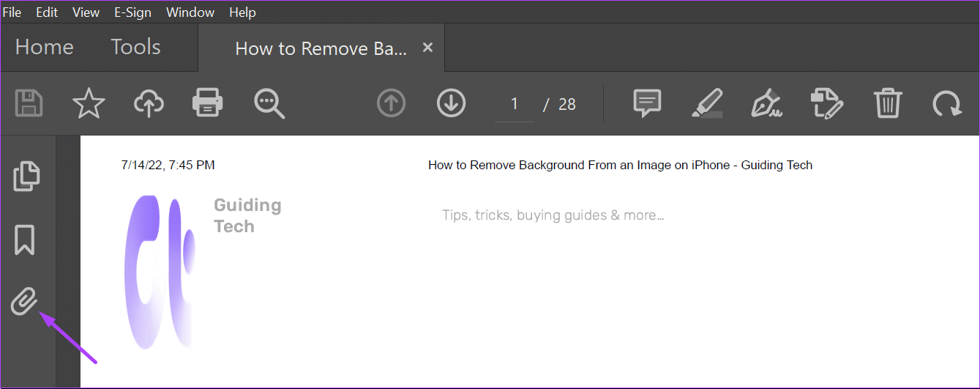Click the Guiding Tech logo image
This screenshot has height=389, width=980.
[160, 271]
